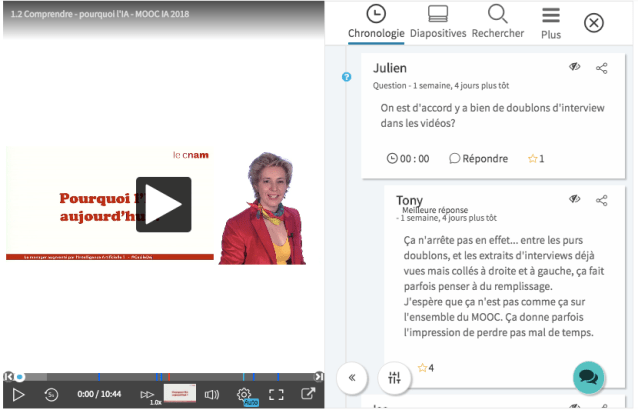
Task: Open video quality settings gear
Action: pyautogui.click(x=244, y=394)
